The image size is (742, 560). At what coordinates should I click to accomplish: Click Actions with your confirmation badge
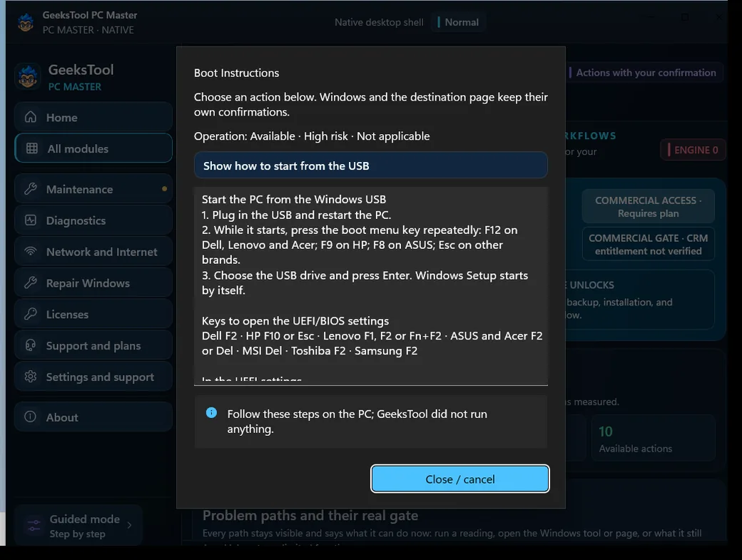click(x=643, y=72)
